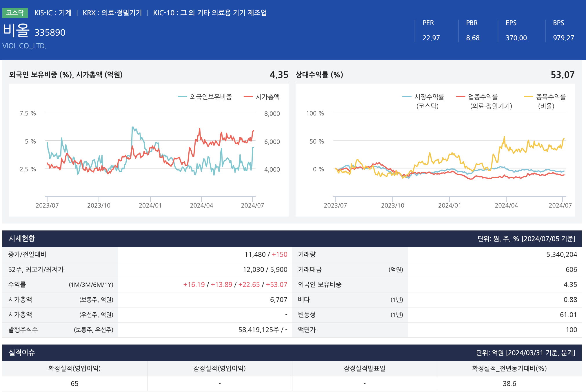Image resolution: width=586 pixels, height=392 pixels.
Task: Click stock code 335890 next to 비올
Action: click(x=50, y=32)
